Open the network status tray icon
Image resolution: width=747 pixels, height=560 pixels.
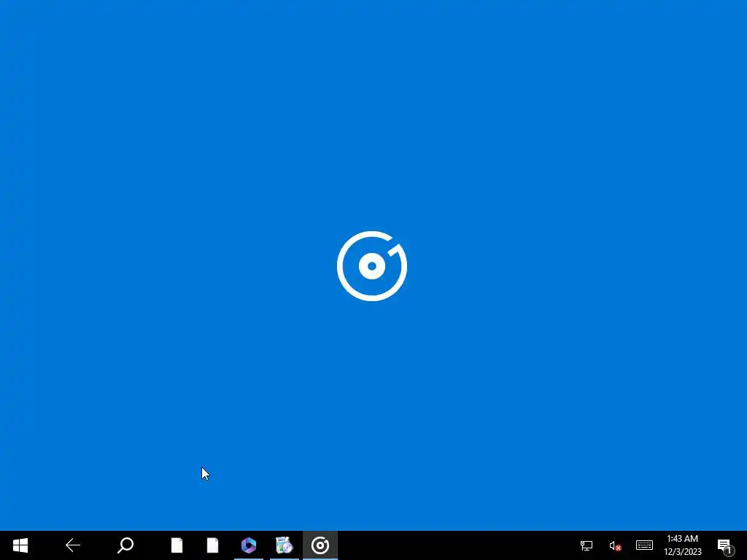587,545
